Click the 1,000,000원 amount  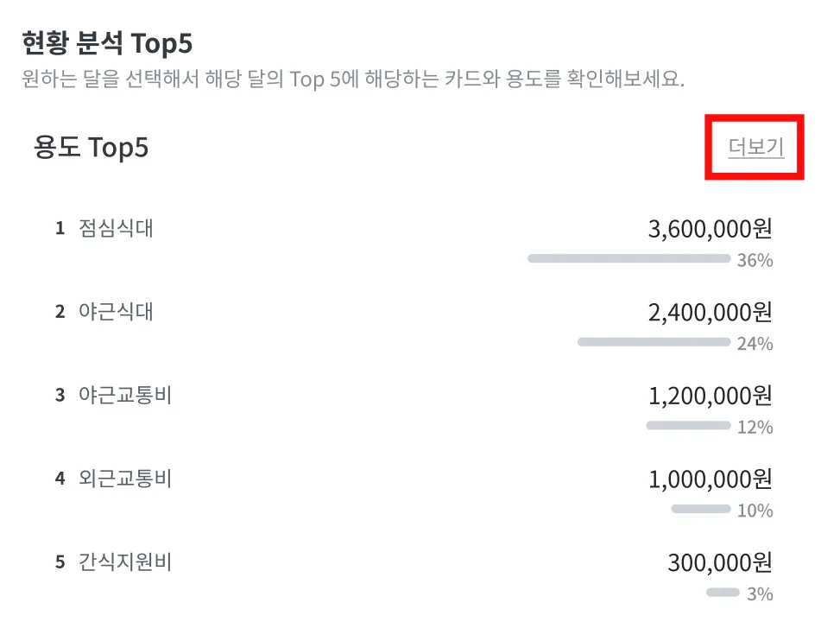(x=710, y=479)
